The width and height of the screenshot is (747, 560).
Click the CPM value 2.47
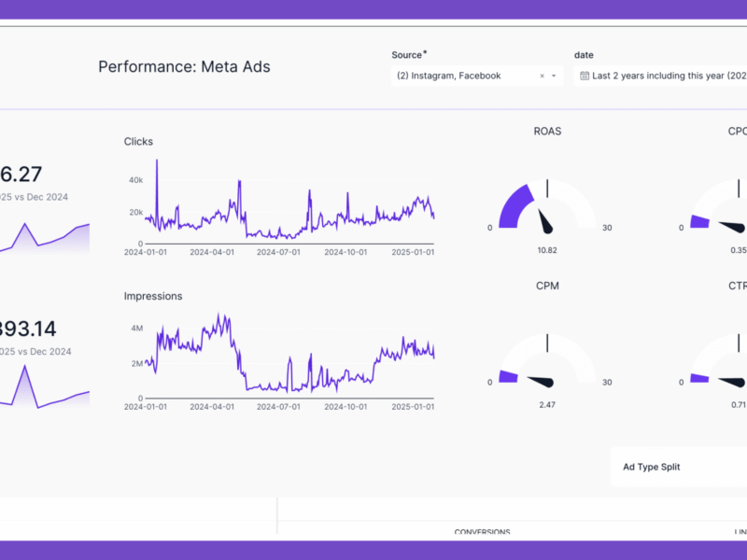point(546,404)
